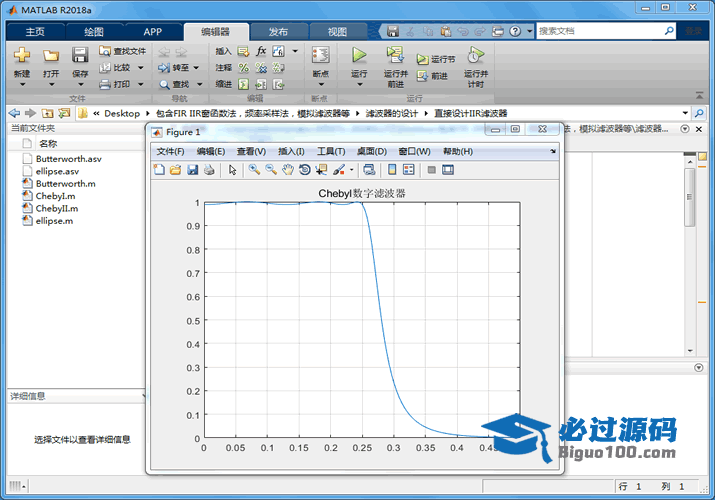Click the 新建 (New) plus icon
This screenshot has height=500, width=715.
(x=21, y=55)
